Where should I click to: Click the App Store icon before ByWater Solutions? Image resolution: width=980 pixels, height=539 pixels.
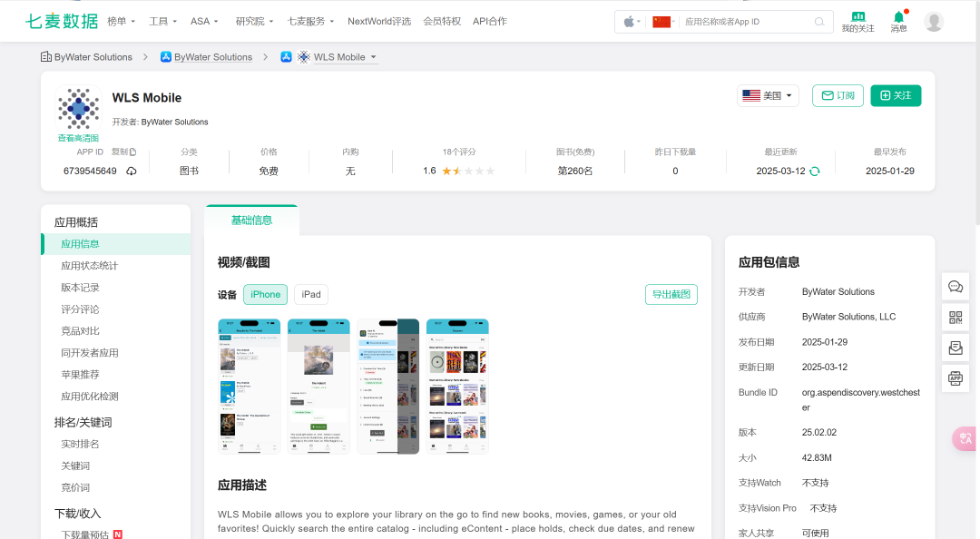tap(166, 57)
